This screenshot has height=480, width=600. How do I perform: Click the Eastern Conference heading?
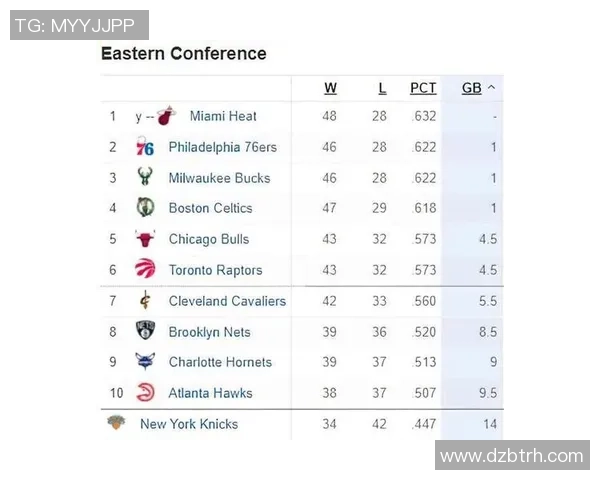[x=184, y=53]
